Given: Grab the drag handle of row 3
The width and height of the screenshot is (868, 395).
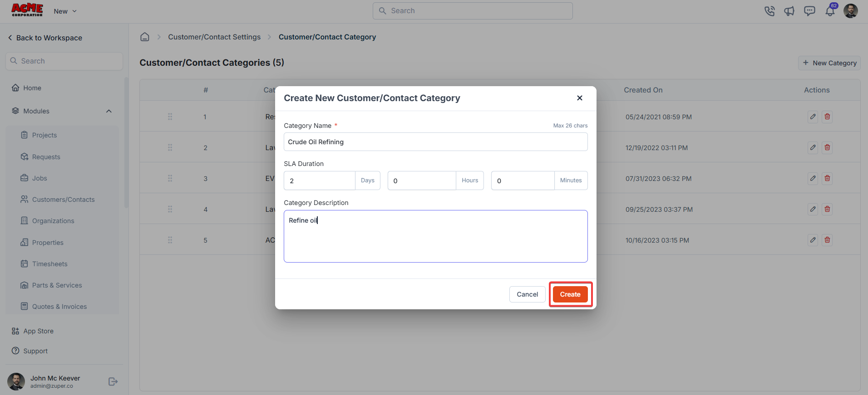Looking at the screenshot, I should click(170, 178).
